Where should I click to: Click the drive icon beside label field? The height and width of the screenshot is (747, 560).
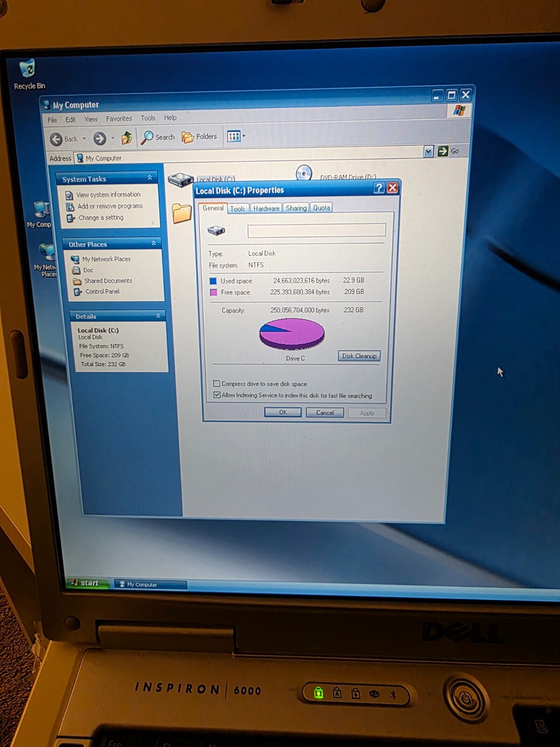[216, 230]
